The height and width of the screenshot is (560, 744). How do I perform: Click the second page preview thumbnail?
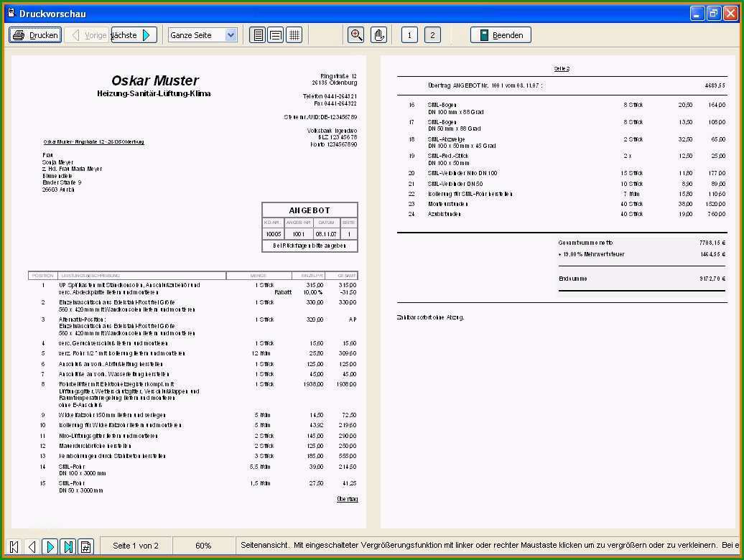(x=558, y=292)
